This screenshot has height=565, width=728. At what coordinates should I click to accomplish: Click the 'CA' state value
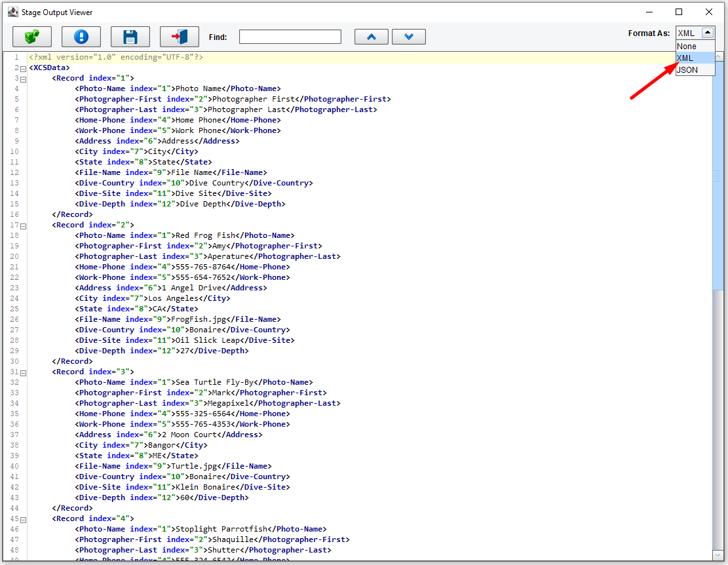[157, 309]
